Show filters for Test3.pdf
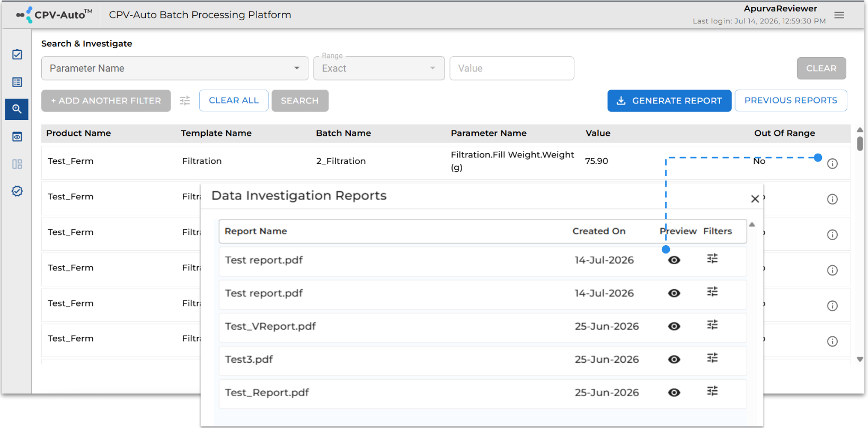 [713, 358]
